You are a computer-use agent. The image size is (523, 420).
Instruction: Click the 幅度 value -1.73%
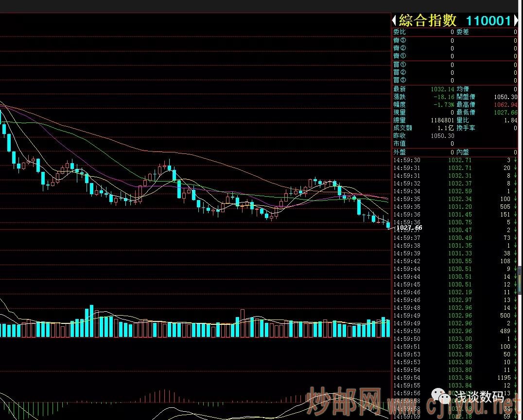point(444,105)
